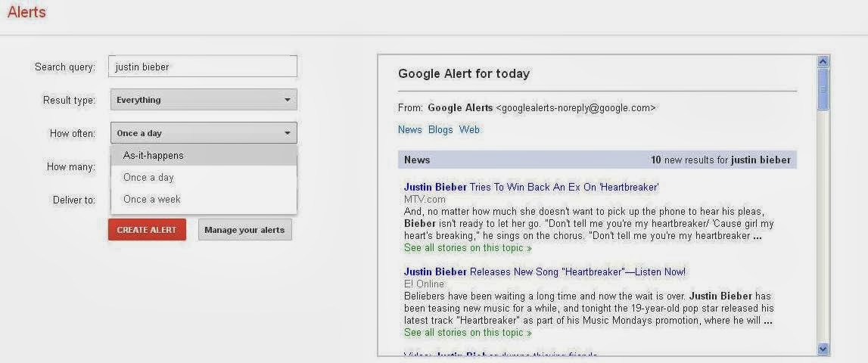This screenshot has height=363, width=868.
Task: Jump to Web section link
Action: [x=469, y=129]
